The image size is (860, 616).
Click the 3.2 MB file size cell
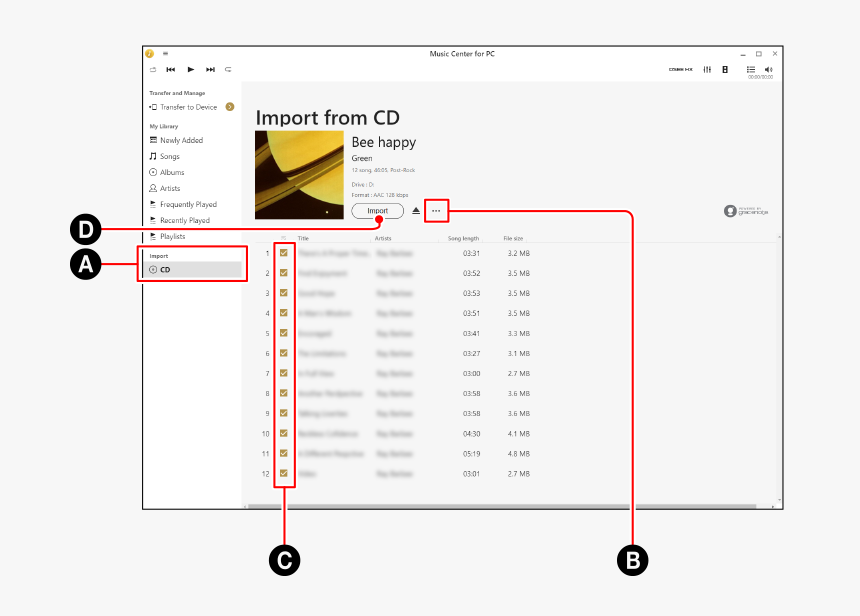tap(518, 253)
